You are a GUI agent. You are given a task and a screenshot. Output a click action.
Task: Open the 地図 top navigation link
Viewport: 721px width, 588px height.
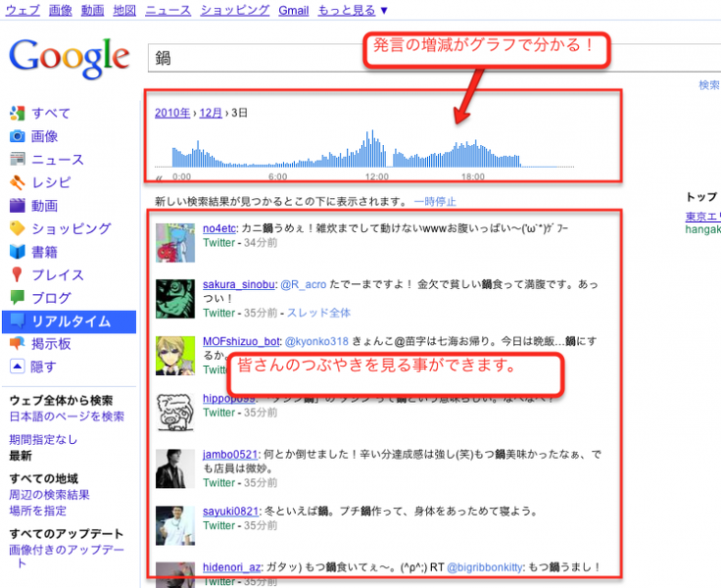(x=124, y=10)
